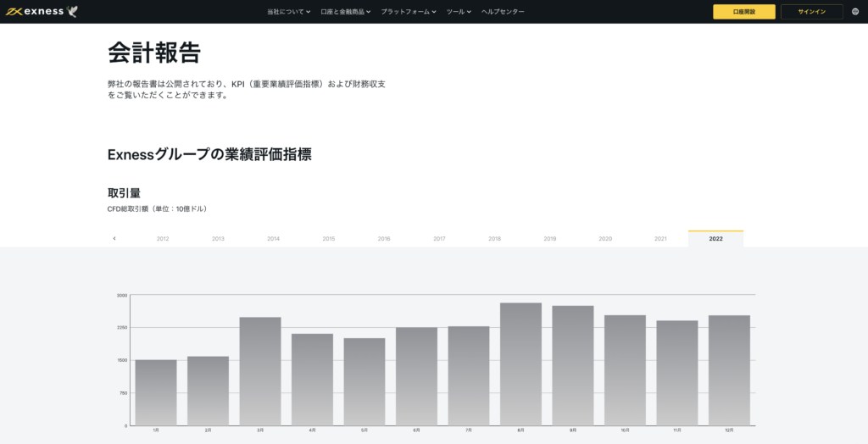Select the 2022 year tab

tap(715, 239)
